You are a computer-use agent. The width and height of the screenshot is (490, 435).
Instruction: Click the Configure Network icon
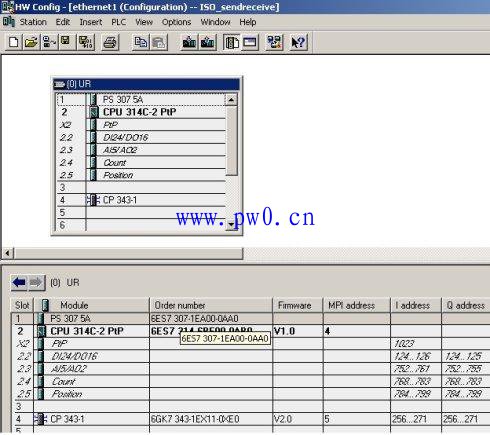(274, 42)
